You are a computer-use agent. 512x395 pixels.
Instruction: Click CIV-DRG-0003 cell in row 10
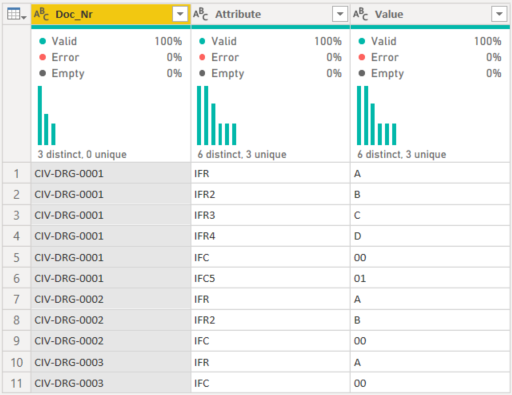111,362
